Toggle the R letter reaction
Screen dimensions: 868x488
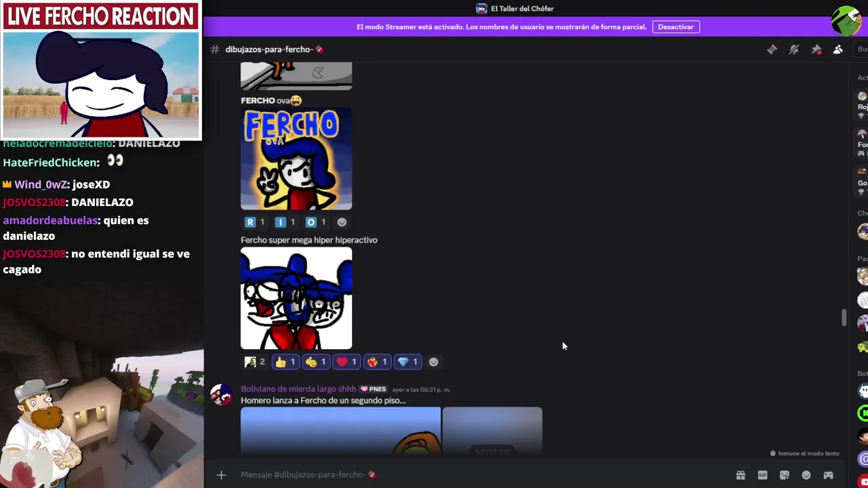click(x=255, y=222)
